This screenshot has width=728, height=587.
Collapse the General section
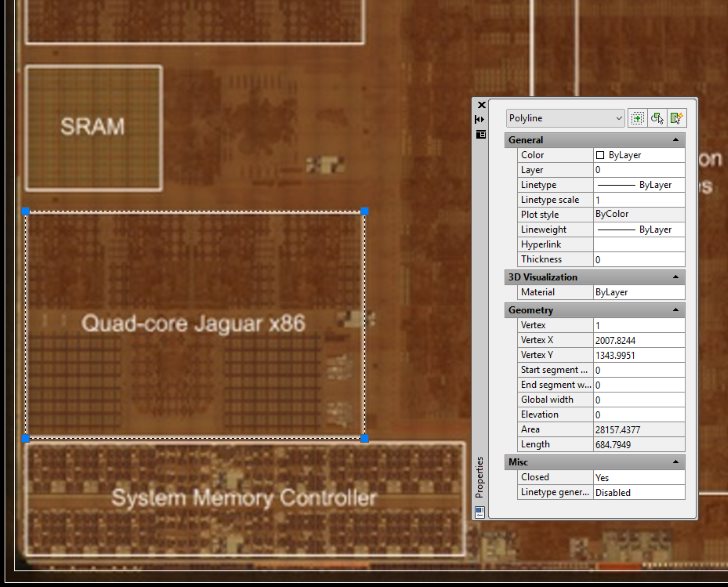676,140
